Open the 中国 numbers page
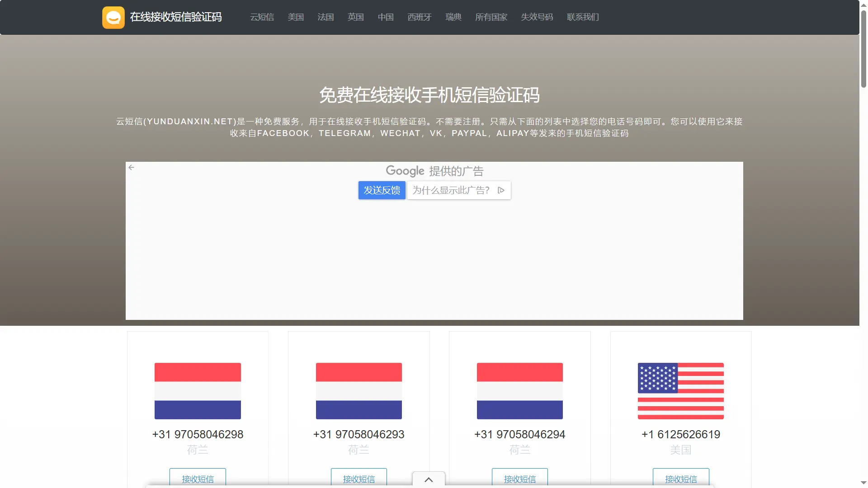 385,17
